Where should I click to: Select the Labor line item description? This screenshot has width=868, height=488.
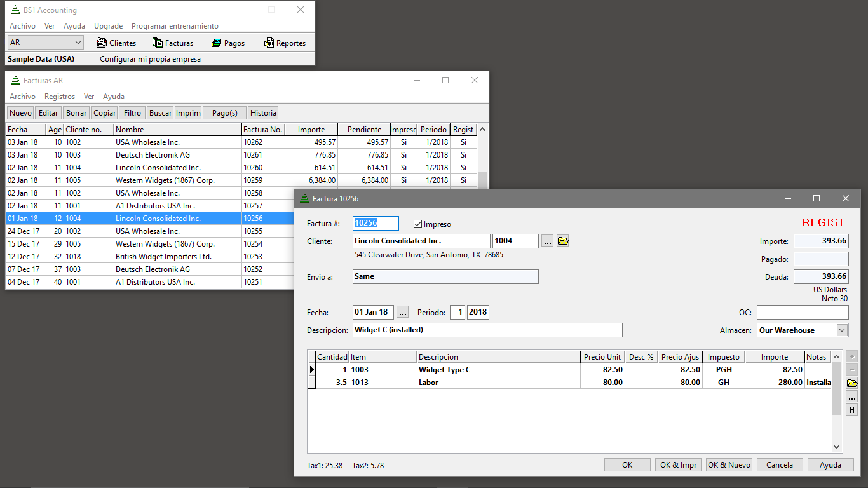point(499,383)
